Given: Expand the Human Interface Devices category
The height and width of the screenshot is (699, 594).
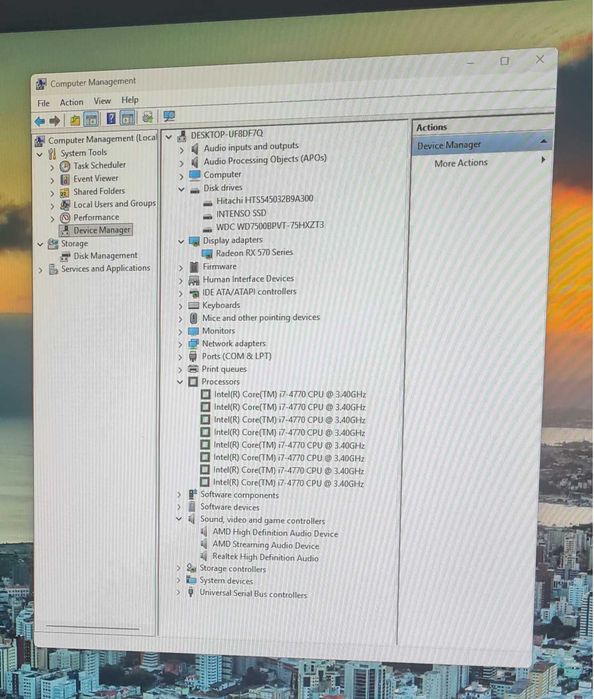Looking at the screenshot, I should [181, 281].
